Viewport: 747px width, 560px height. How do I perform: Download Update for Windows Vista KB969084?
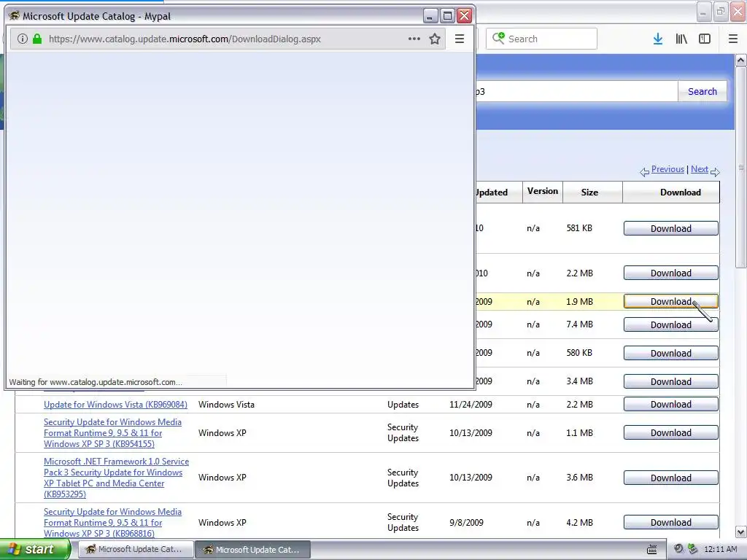point(671,404)
